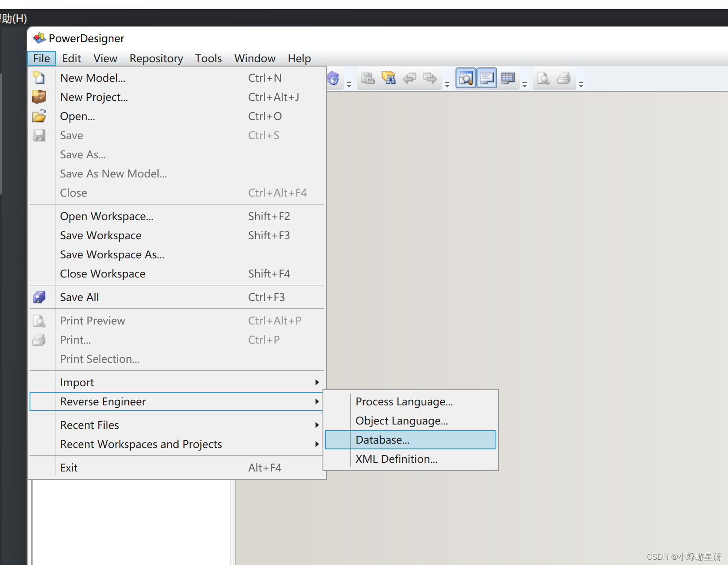The height and width of the screenshot is (565, 728).
Task: Toggle the Browser window display button
Action: (465, 78)
